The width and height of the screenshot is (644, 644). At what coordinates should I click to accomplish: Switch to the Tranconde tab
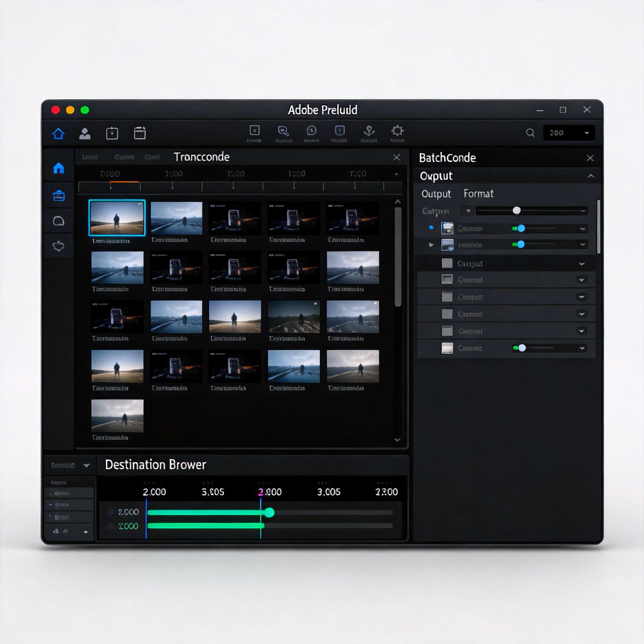(x=202, y=157)
